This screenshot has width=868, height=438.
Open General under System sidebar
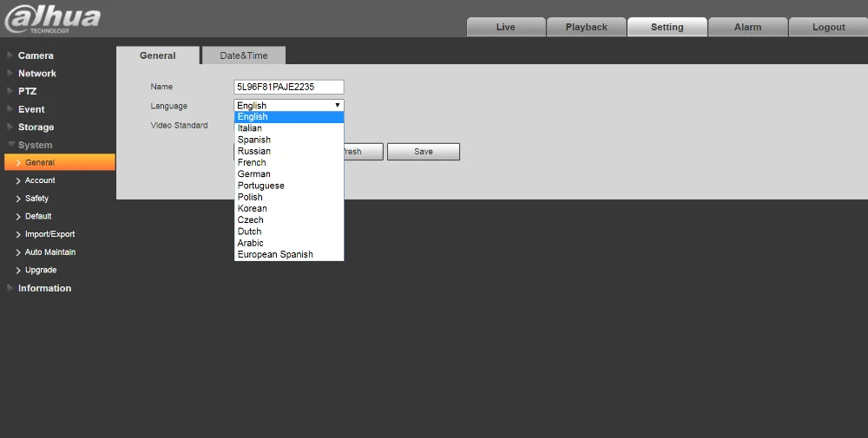60,162
